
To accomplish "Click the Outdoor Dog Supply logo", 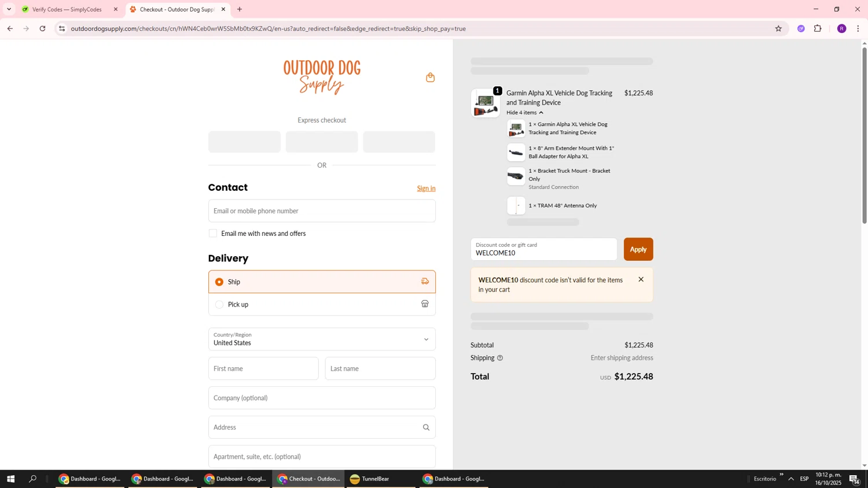I will [x=322, y=77].
